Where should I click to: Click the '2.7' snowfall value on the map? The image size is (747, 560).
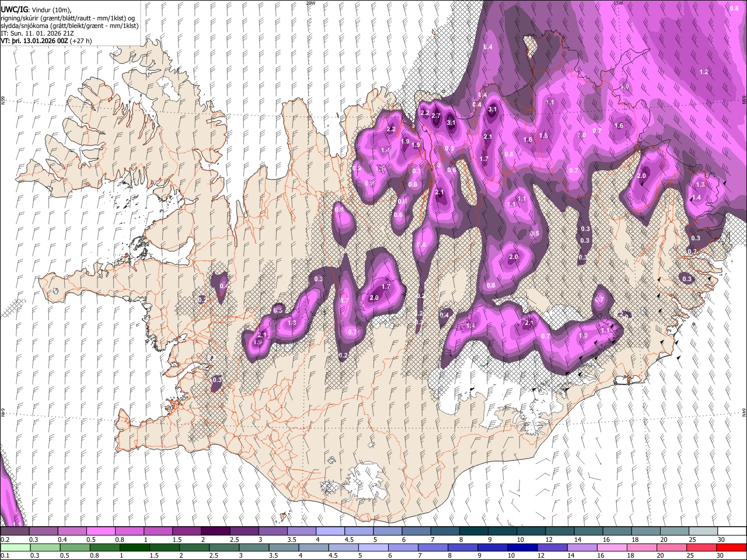click(x=436, y=116)
